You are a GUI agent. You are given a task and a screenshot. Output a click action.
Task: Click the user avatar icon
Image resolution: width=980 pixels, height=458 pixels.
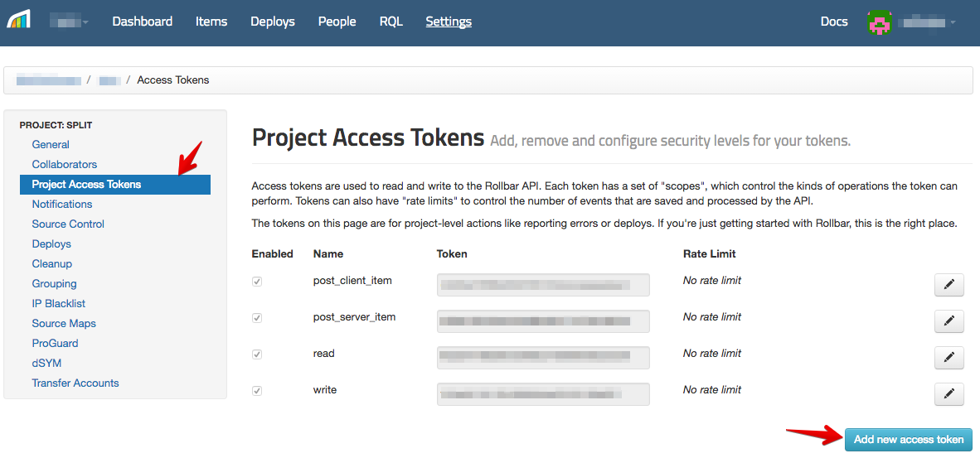(x=879, y=22)
